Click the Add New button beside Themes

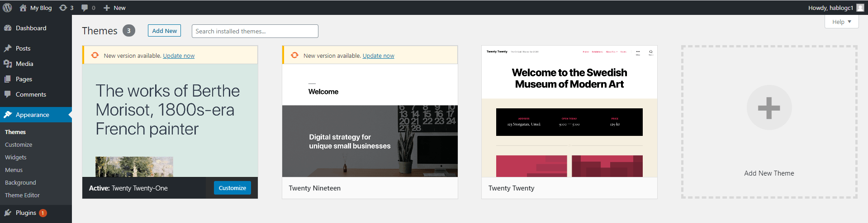[x=164, y=31]
